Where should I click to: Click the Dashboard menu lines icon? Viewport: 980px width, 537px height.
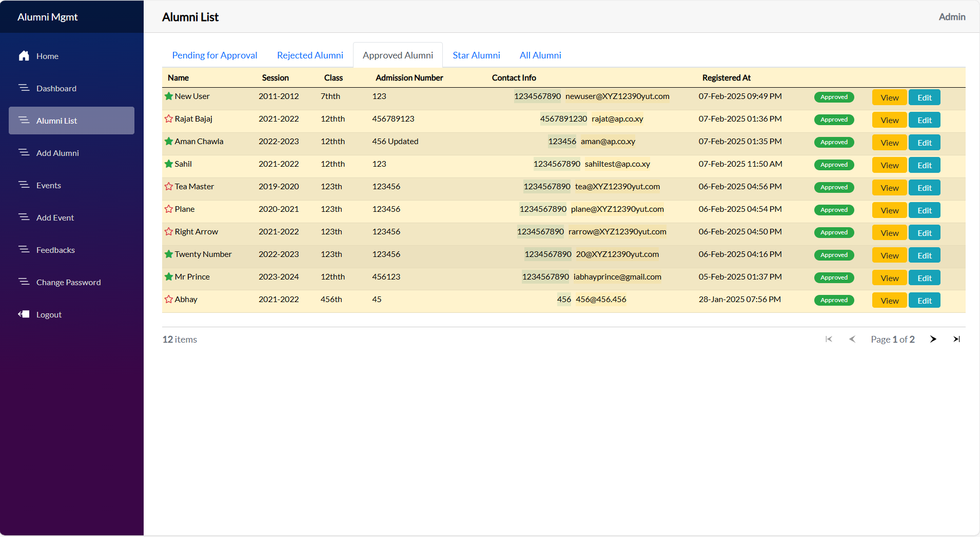tap(24, 88)
